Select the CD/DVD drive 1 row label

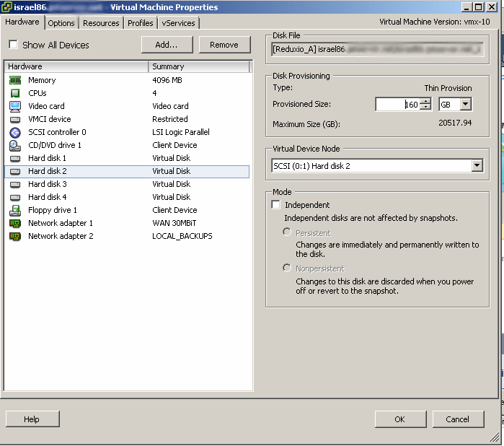coord(55,146)
